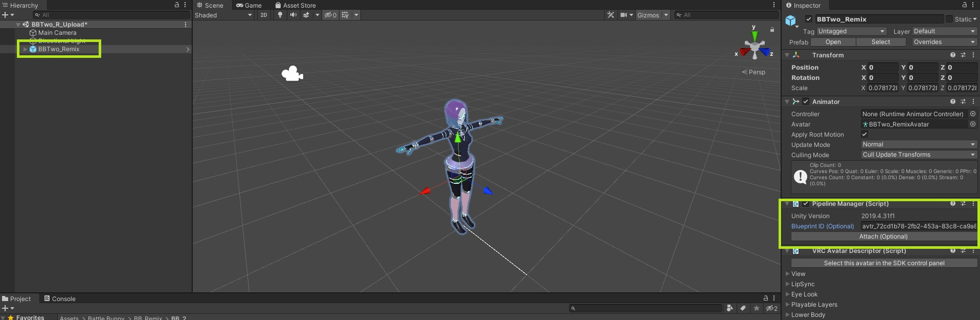Viewport: 980px width, 320px height.
Task: Pick Animator Controller object selector
Action: pos(973,114)
